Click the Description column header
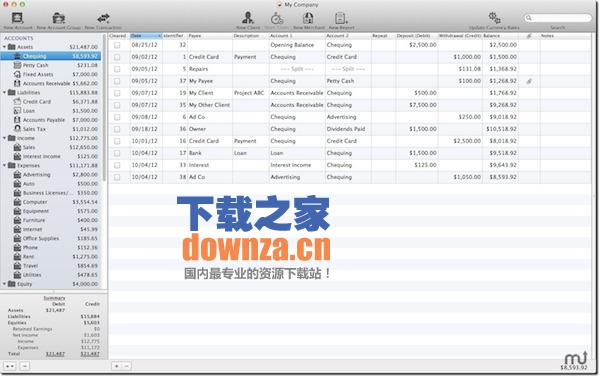The width and height of the screenshot is (600, 377). click(x=251, y=36)
